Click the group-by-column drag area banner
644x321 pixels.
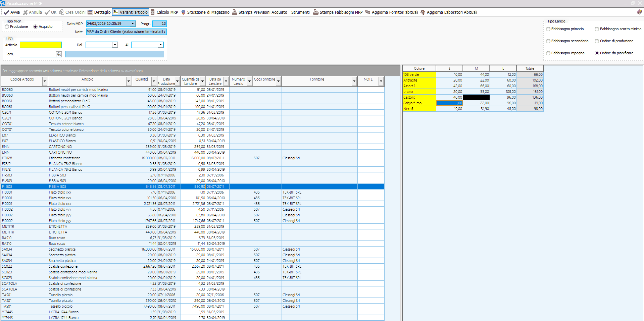(200, 71)
